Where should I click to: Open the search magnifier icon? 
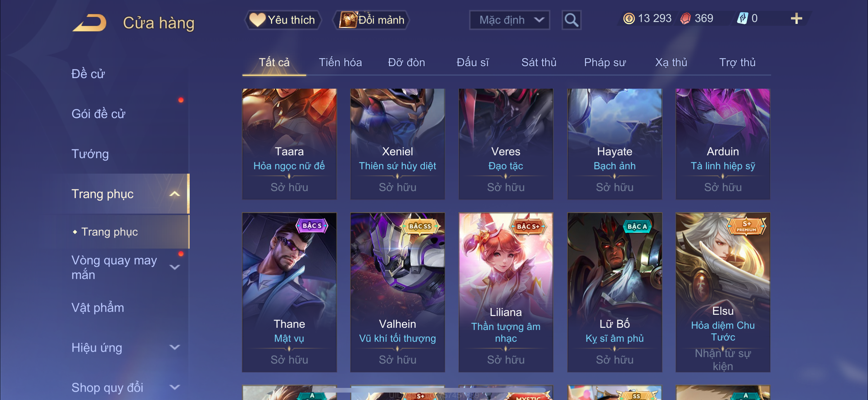coord(571,20)
